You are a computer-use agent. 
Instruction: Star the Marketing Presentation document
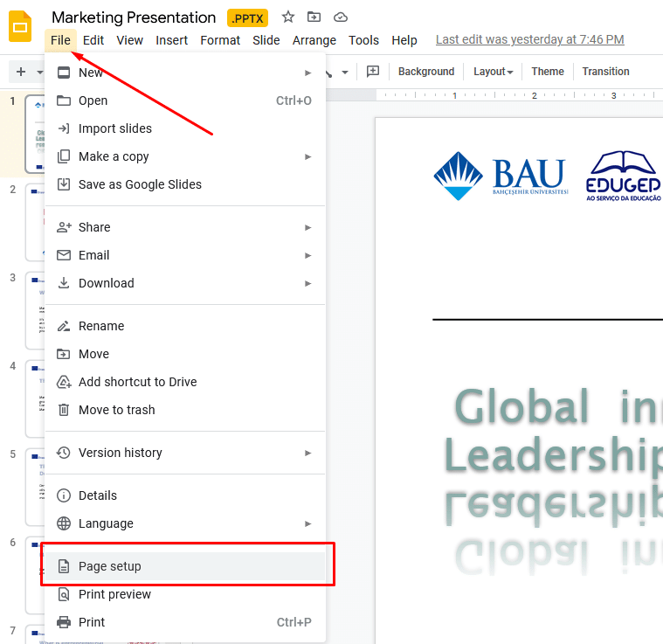[x=288, y=17]
